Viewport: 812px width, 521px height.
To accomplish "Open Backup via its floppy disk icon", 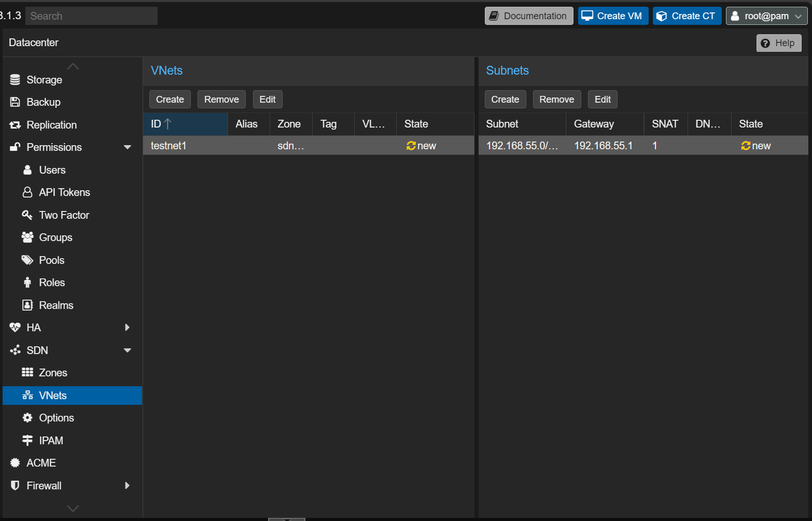I will 15,102.
